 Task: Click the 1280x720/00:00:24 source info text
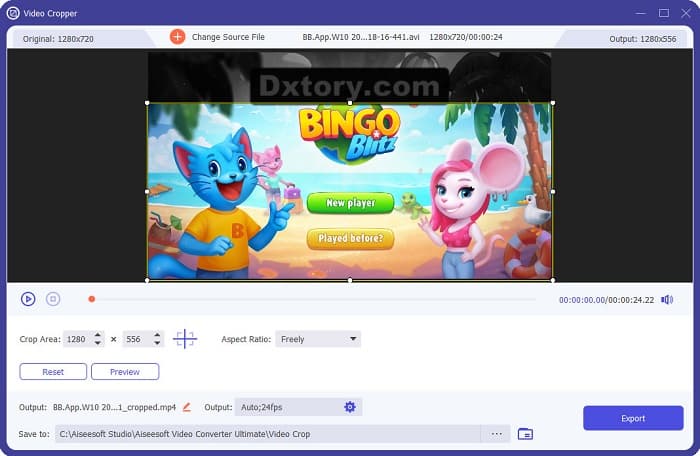(466, 37)
